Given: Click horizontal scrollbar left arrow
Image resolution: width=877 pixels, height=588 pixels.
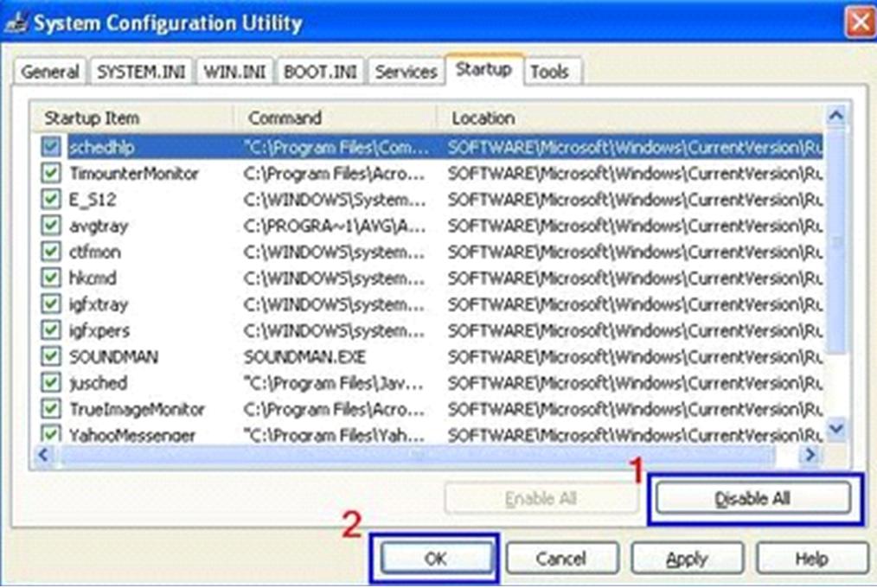Looking at the screenshot, I should [x=43, y=455].
